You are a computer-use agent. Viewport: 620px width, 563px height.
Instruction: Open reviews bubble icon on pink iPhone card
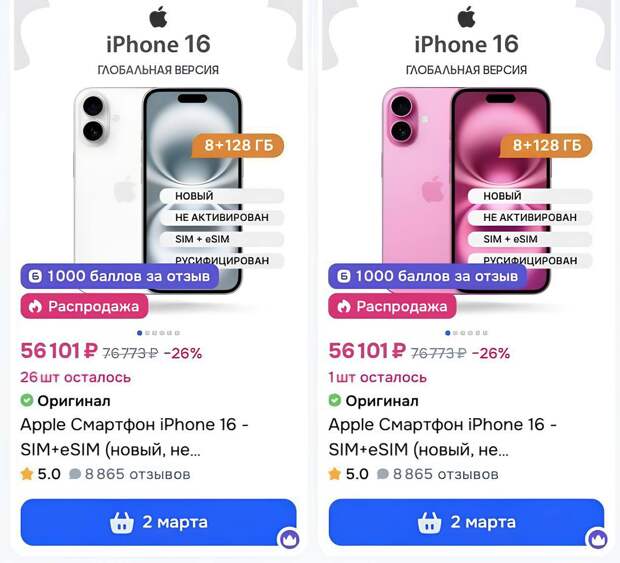pyautogui.click(x=383, y=474)
